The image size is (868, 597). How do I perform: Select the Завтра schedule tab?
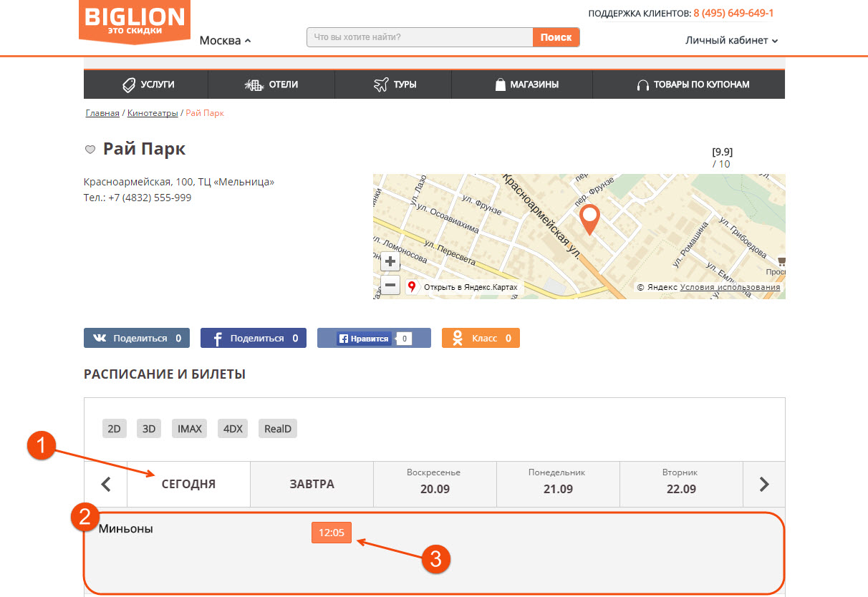pos(312,485)
